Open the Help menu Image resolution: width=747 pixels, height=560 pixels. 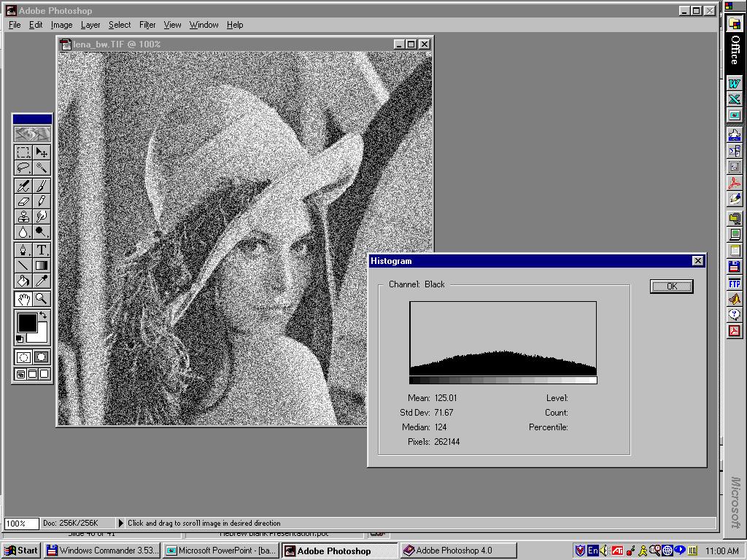[x=235, y=25]
